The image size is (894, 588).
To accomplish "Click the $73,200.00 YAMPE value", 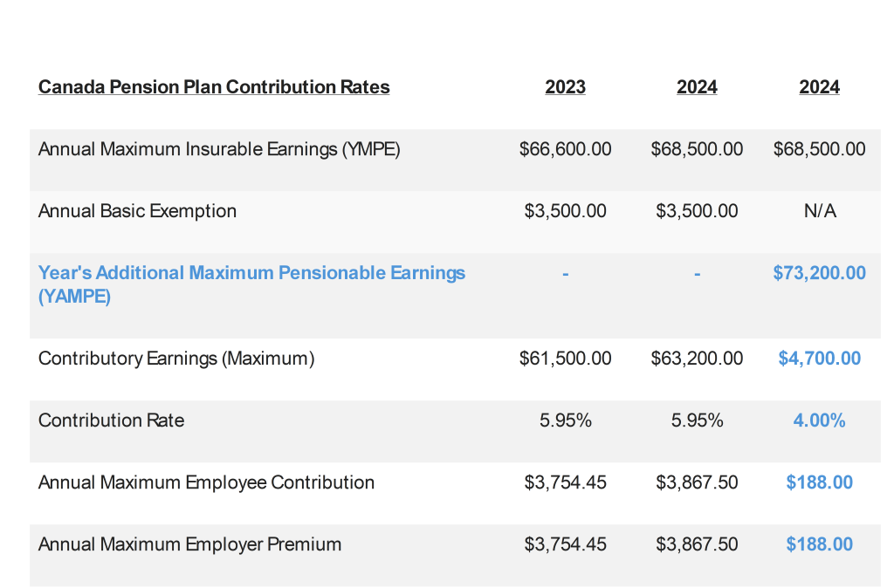I will pos(819,273).
